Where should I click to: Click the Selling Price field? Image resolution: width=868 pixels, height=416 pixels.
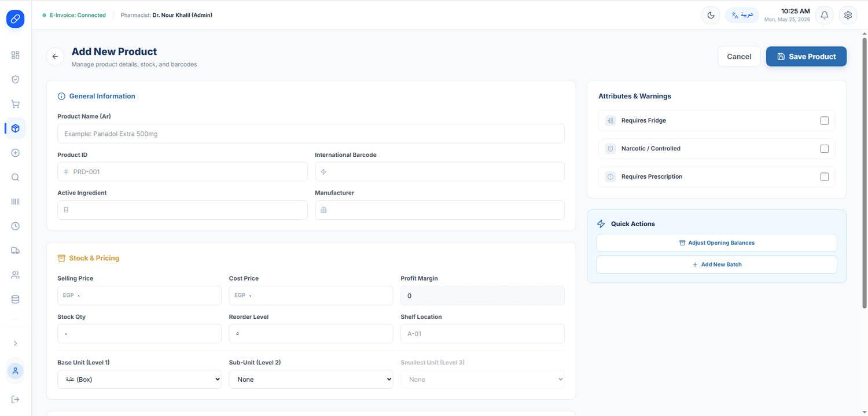point(139,296)
